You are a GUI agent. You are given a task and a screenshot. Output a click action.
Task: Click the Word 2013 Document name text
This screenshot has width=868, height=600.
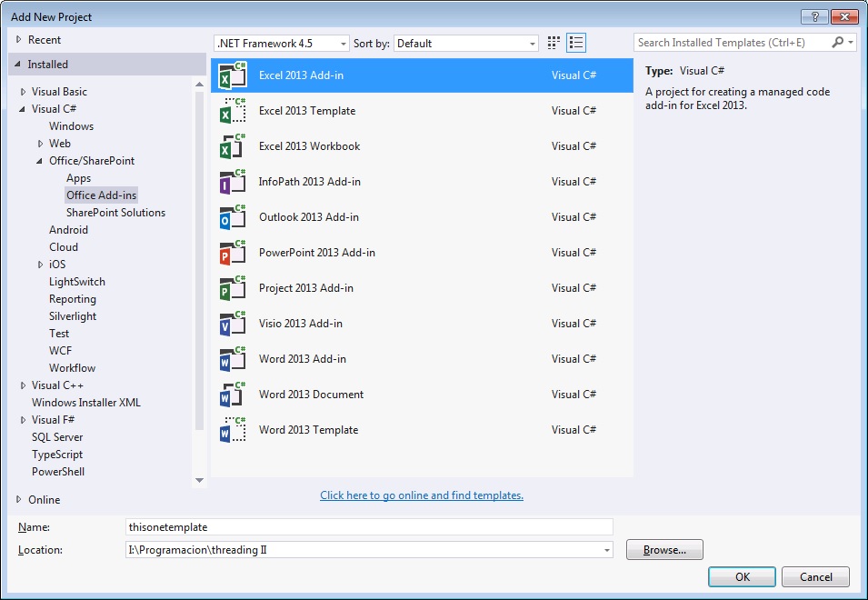311,395
